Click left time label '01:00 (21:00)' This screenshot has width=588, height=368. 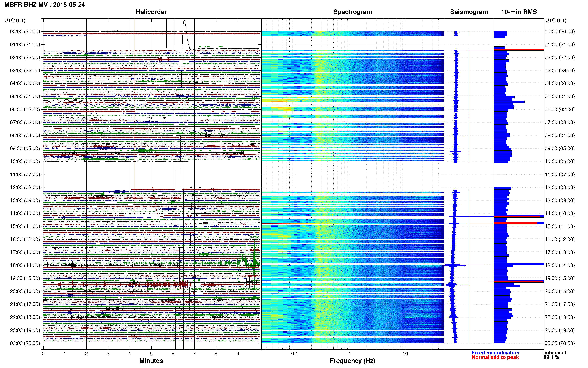(25, 45)
